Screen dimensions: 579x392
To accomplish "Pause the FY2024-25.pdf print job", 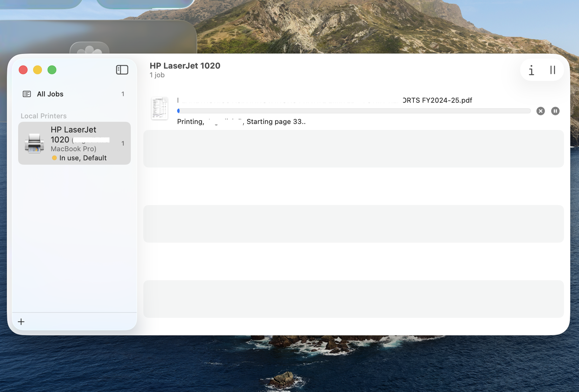I will 555,111.
